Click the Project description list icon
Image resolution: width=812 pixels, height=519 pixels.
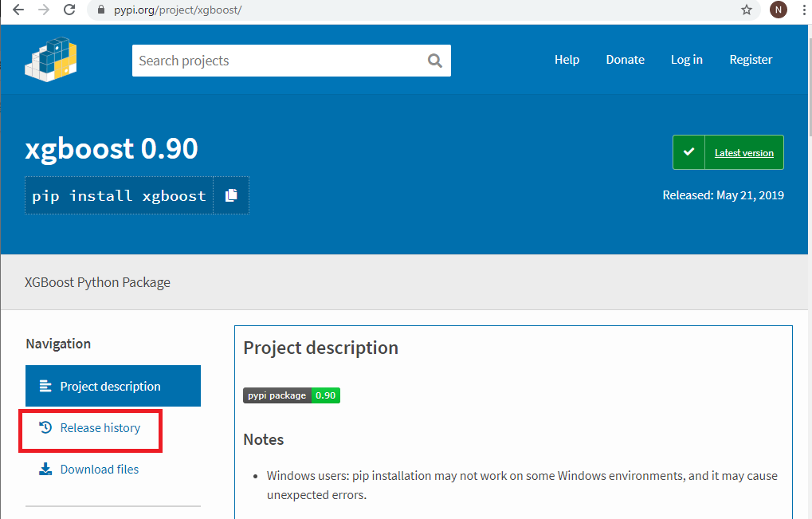tap(45, 385)
